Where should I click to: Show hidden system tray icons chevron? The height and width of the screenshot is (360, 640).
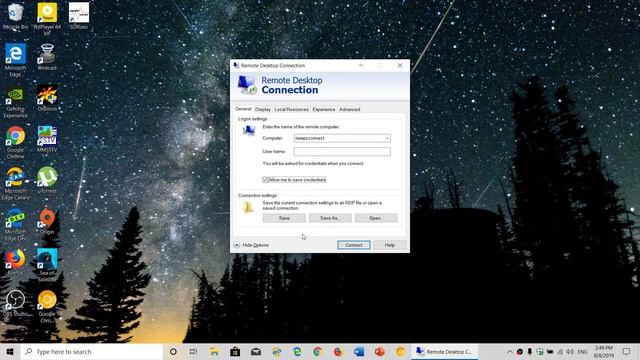(x=510, y=351)
